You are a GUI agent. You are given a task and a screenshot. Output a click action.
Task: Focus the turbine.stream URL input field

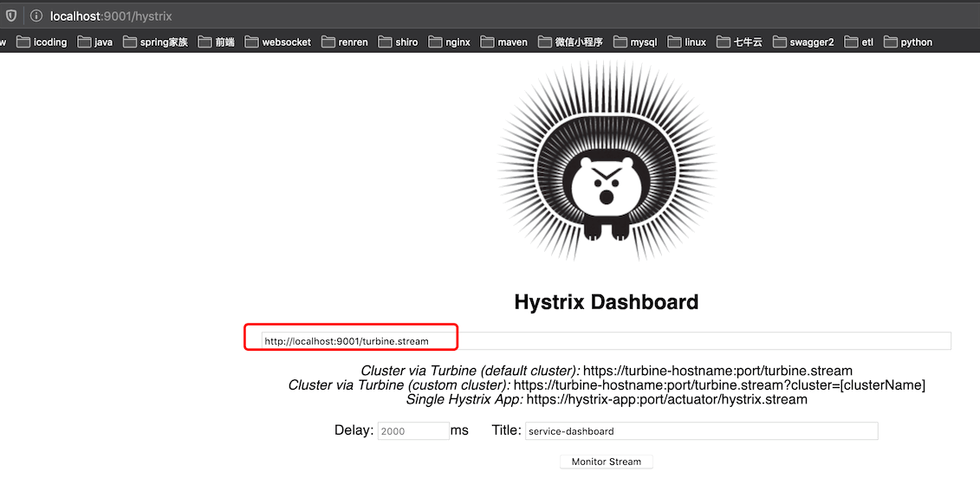(x=607, y=341)
